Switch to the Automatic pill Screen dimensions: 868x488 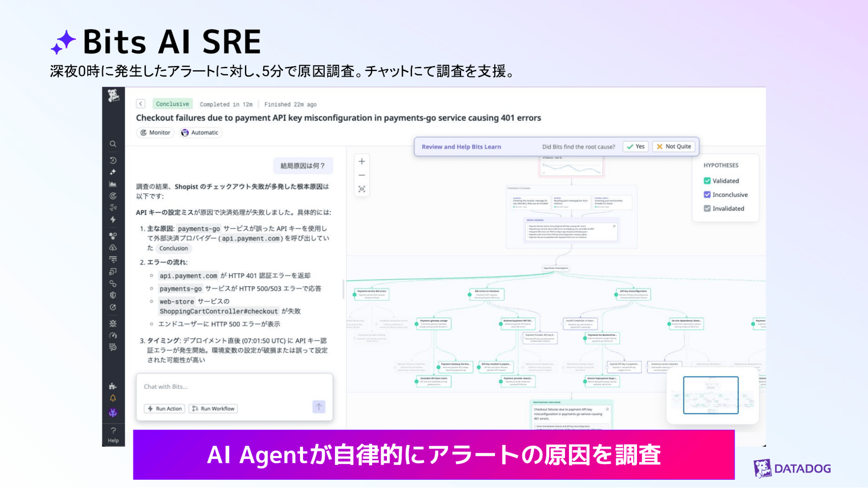click(200, 132)
